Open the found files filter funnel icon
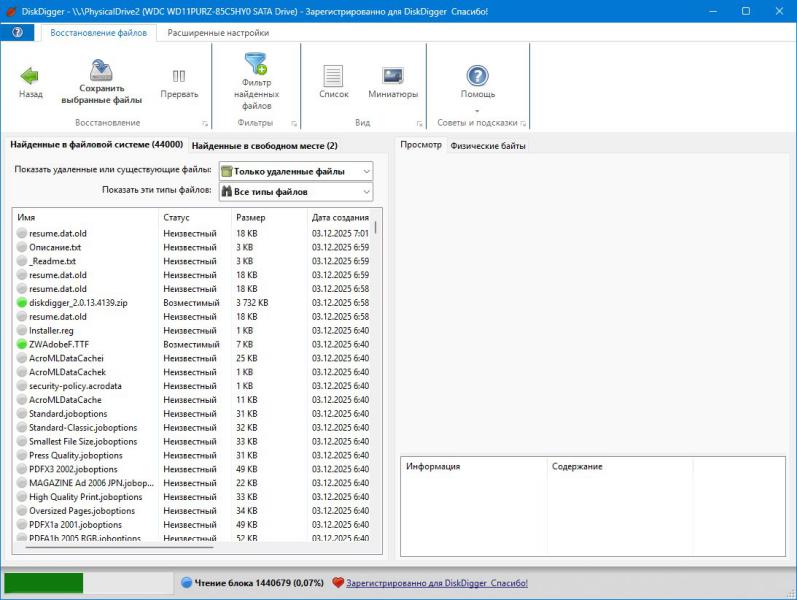797x600 pixels. (255, 64)
